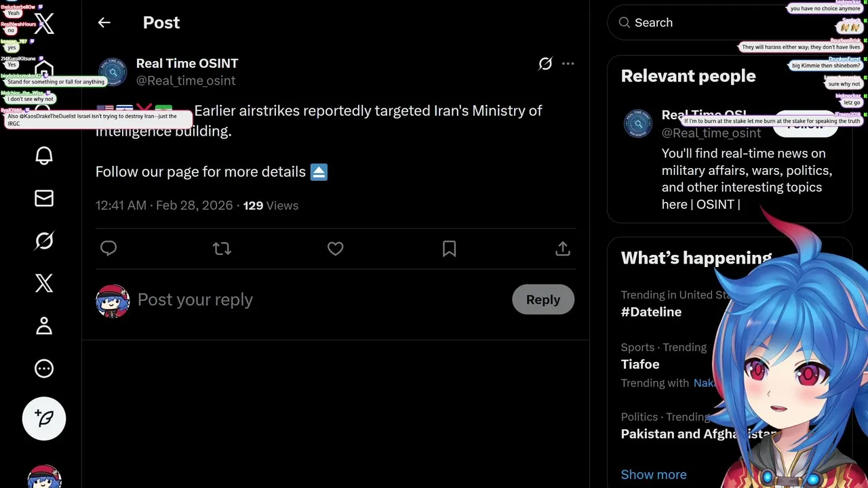868x488 pixels.
Task: Open Grok icon in left sidebar
Action: tap(44, 241)
